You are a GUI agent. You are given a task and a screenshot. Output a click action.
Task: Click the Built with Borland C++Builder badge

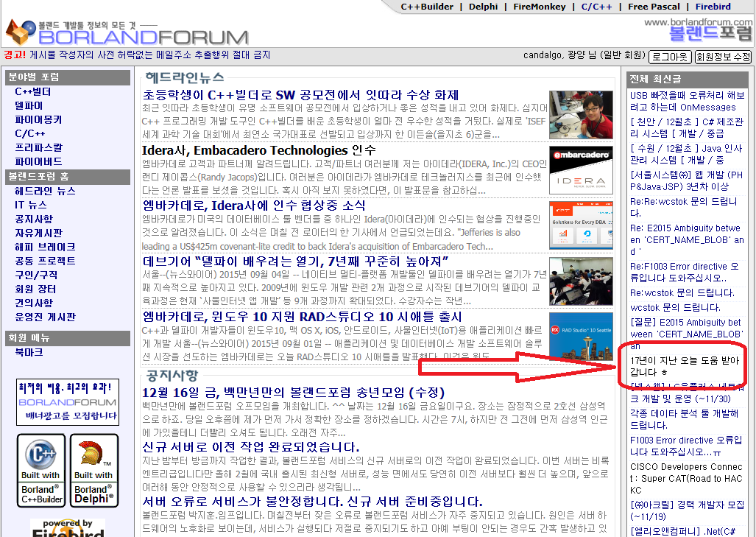coord(41,471)
